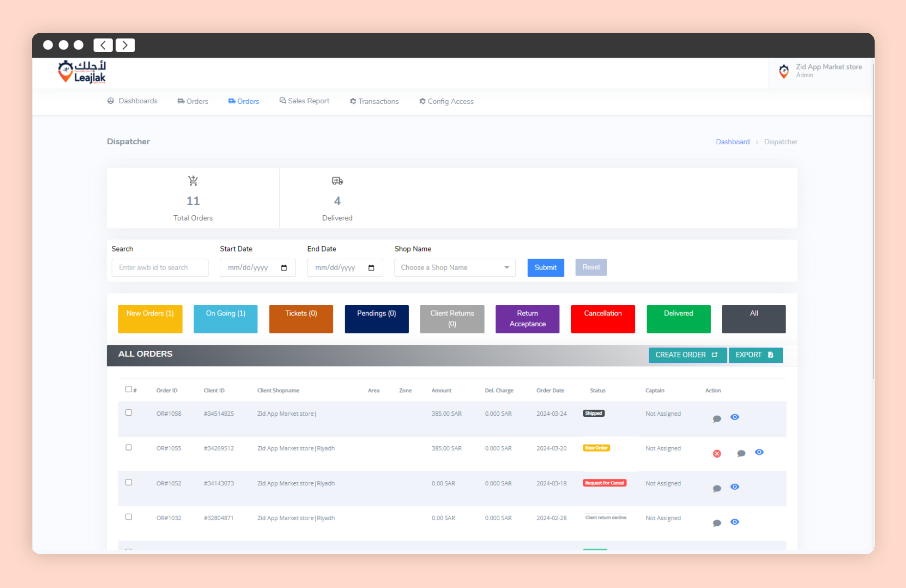Click the browser back arrow button
The image size is (906, 588).
click(103, 45)
